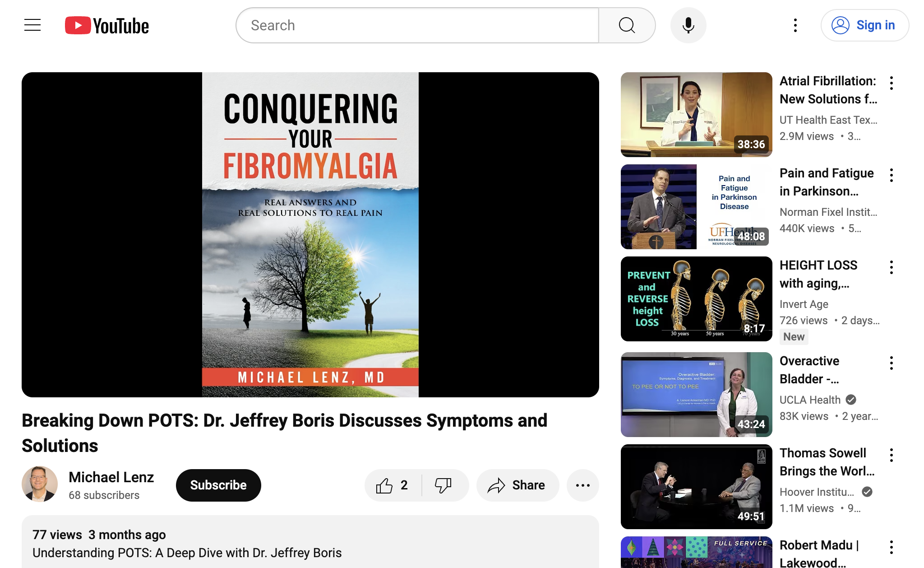924x568 pixels.
Task: Click the search magnifier button
Action: pos(627,25)
